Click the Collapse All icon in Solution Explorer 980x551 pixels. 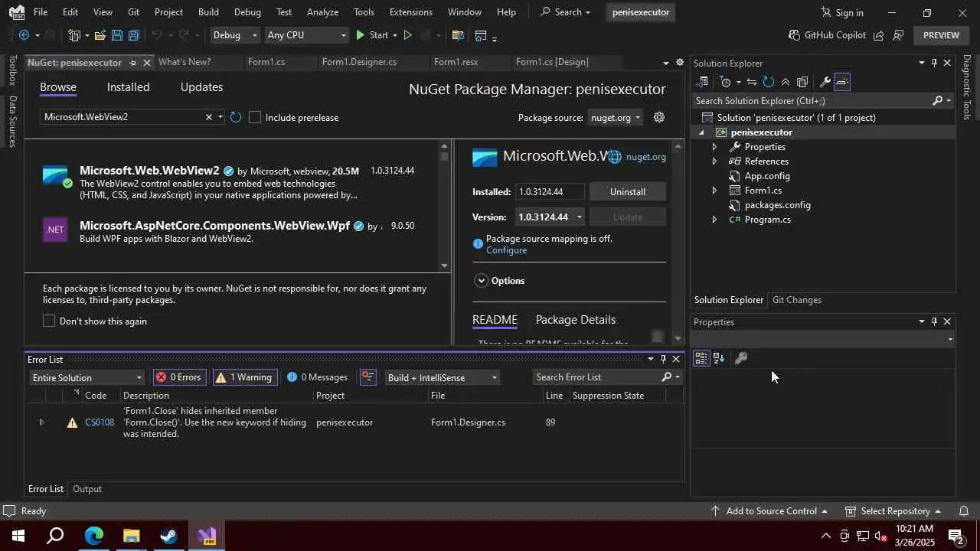click(x=786, y=82)
